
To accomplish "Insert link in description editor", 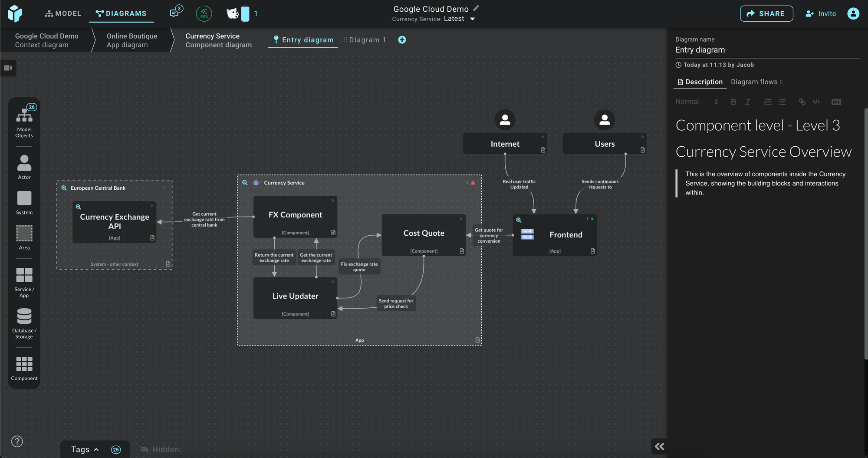I will pos(802,102).
